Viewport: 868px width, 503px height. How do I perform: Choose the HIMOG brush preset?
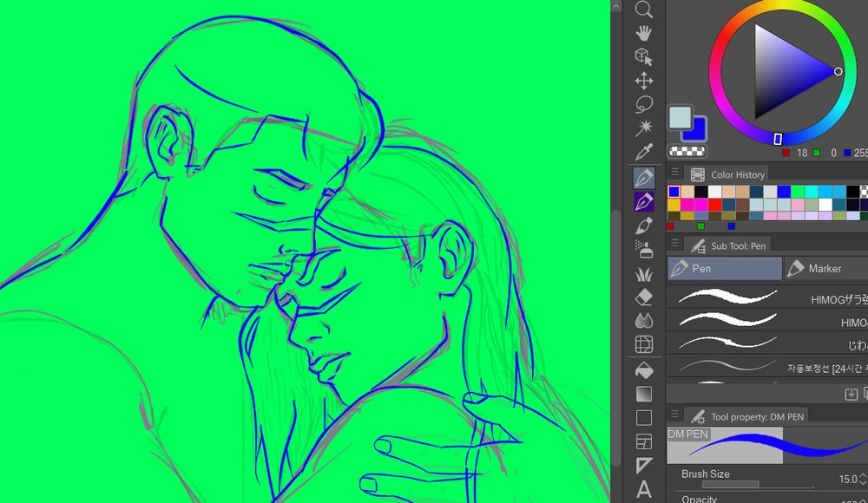pyautogui.click(x=764, y=319)
